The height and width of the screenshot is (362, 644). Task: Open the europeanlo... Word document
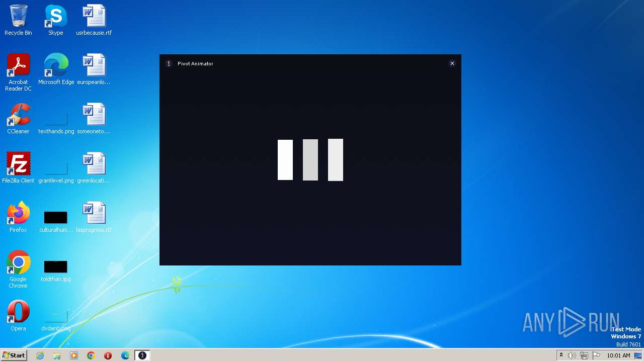(x=94, y=69)
